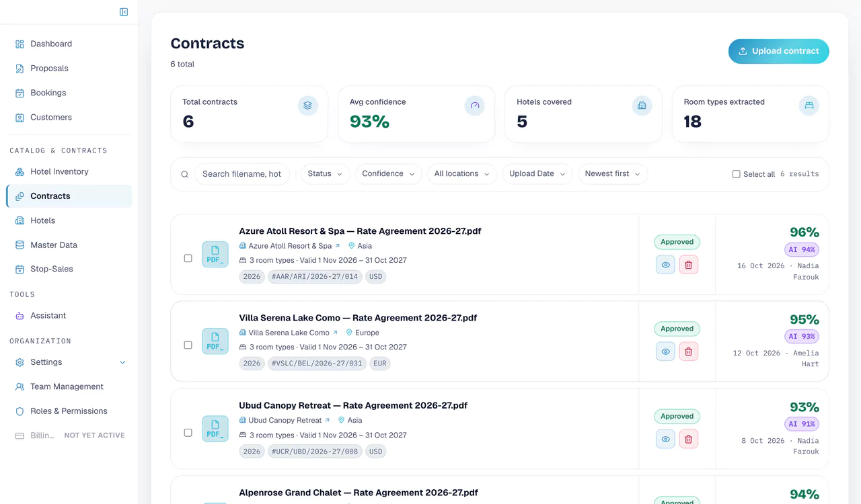Check the Villa Serena Lake Como checkbox
The height and width of the screenshot is (504, 861).
coord(188,345)
